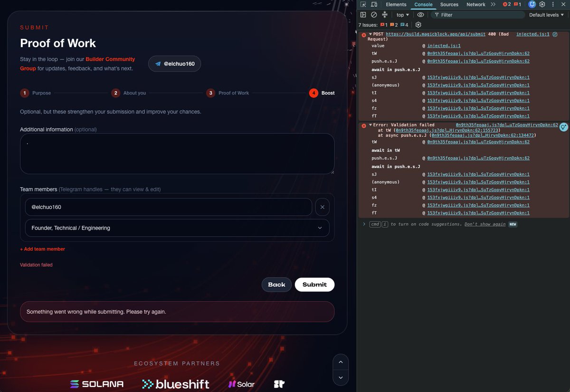Click the white ST partner logo
The image size is (570, 392).
[279, 384]
